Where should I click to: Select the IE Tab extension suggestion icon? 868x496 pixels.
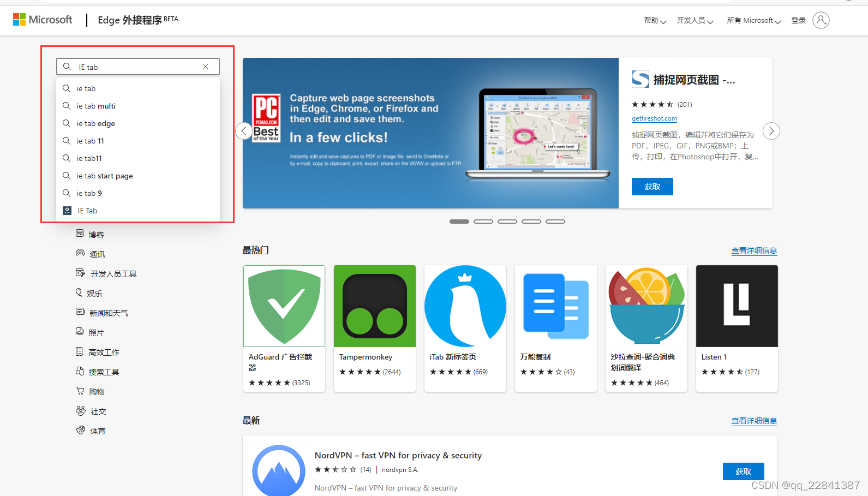click(x=67, y=211)
